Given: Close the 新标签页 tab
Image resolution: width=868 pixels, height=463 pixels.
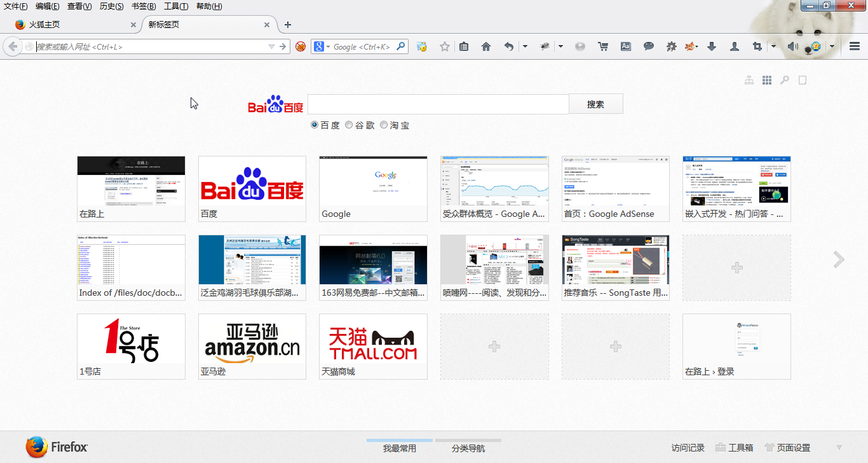Looking at the screenshot, I should pyautogui.click(x=267, y=25).
